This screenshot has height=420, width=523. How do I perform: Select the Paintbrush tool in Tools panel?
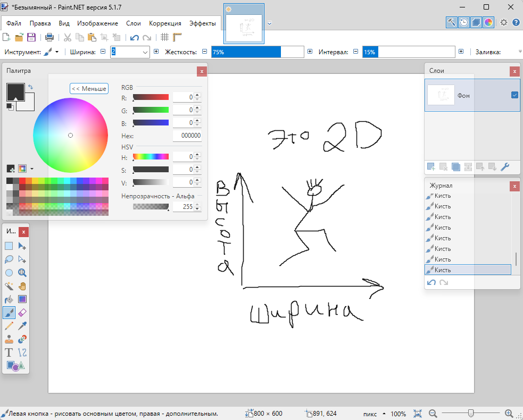[9, 313]
